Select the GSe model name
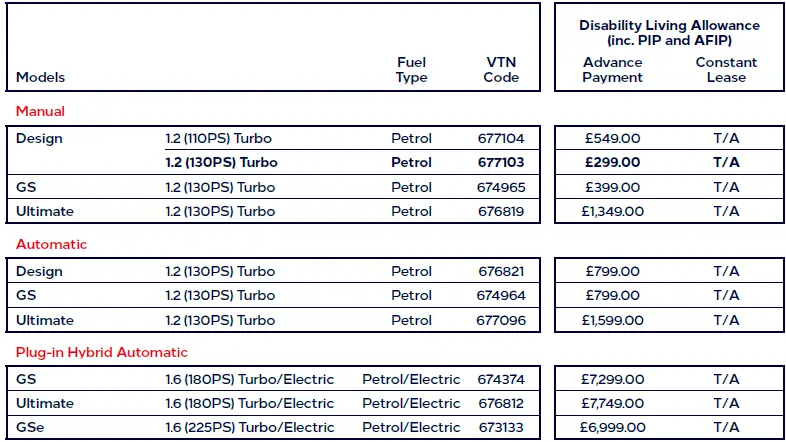Viewport: 786px width, 442px height. pyautogui.click(x=31, y=428)
